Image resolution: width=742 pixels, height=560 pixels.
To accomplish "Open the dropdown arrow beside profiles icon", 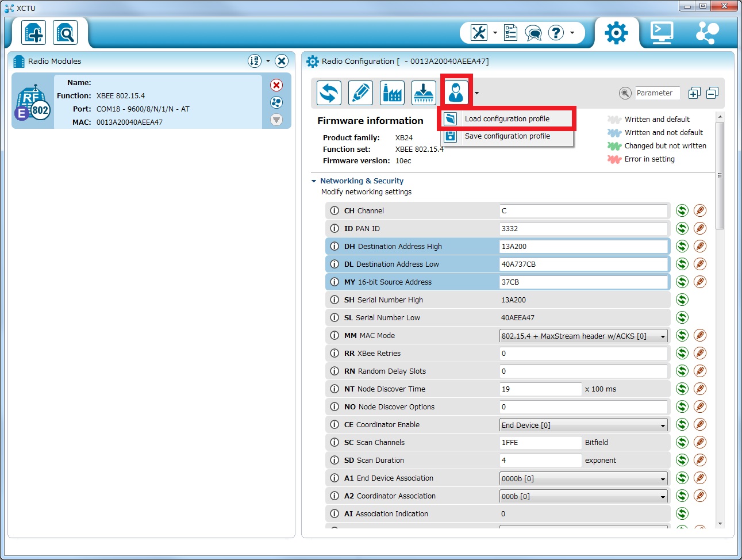I will [x=476, y=93].
